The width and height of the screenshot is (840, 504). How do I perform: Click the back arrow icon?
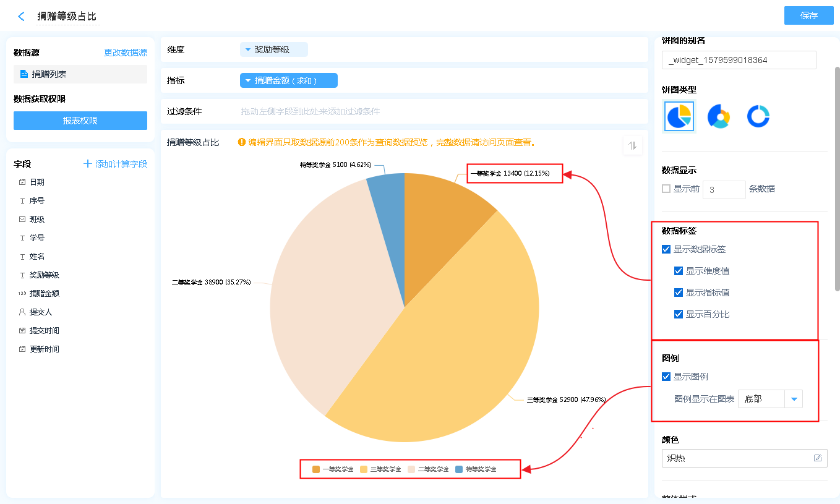22,17
